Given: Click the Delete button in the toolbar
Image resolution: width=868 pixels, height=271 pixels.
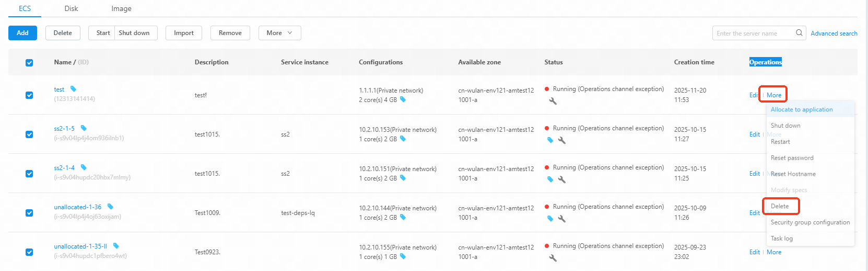Looking at the screenshot, I should point(63,33).
